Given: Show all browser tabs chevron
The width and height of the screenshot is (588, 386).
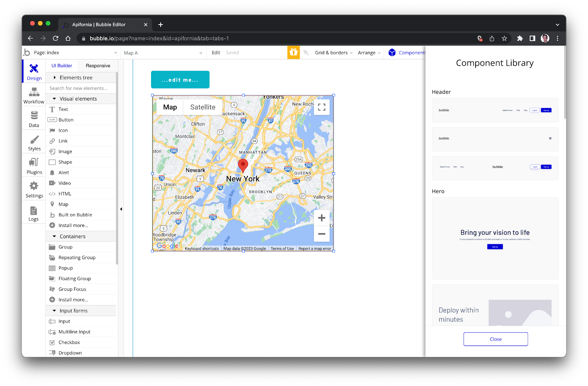Looking at the screenshot, I should [557, 25].
